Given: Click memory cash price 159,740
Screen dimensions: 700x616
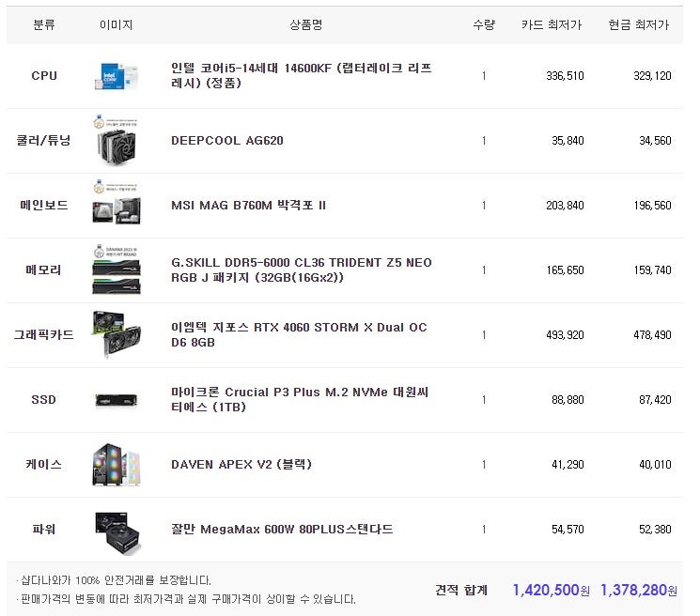Looking at the screenshot, I should (652, 269).
